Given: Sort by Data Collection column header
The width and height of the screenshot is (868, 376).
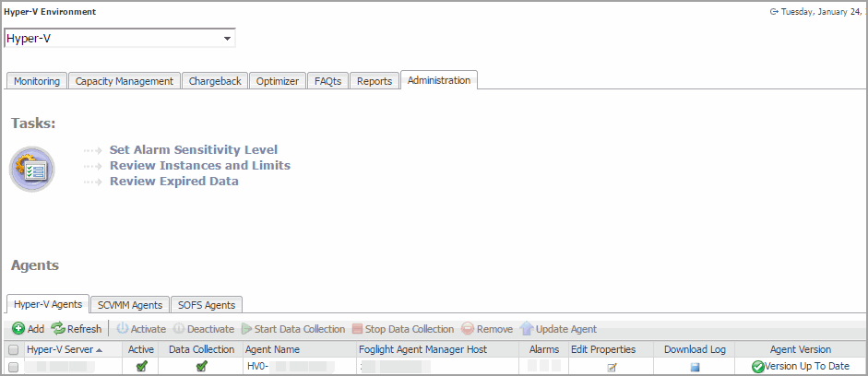Looking at the screenshot, I should click(201, 349).
